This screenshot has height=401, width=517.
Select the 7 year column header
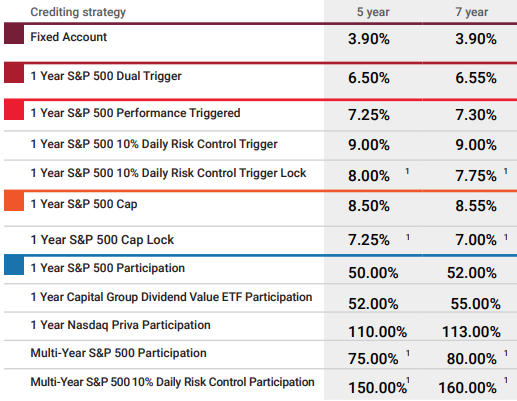(472, 12)
